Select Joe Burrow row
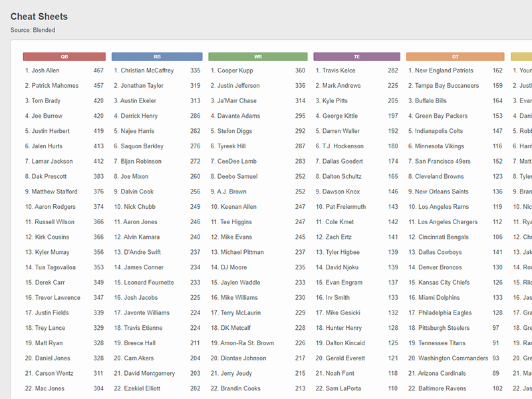This screenshot has height=399, width=532. coord(64,116)
